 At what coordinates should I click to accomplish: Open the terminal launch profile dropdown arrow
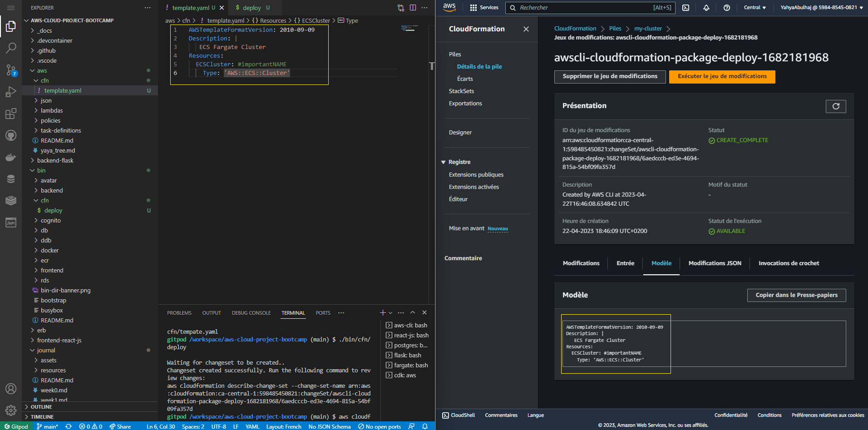390,313
